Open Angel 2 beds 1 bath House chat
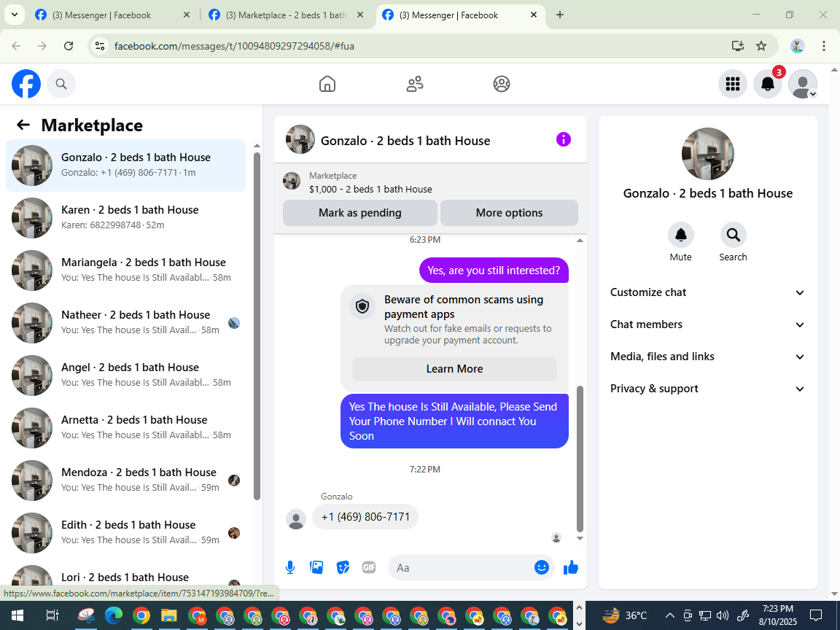 click(126, 375)
